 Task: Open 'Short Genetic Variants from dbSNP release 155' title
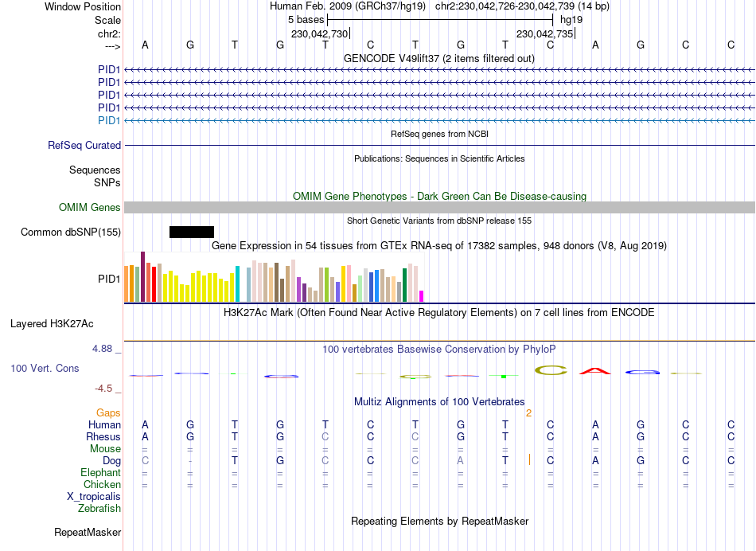pyautogui.click(x=439, y=221)
